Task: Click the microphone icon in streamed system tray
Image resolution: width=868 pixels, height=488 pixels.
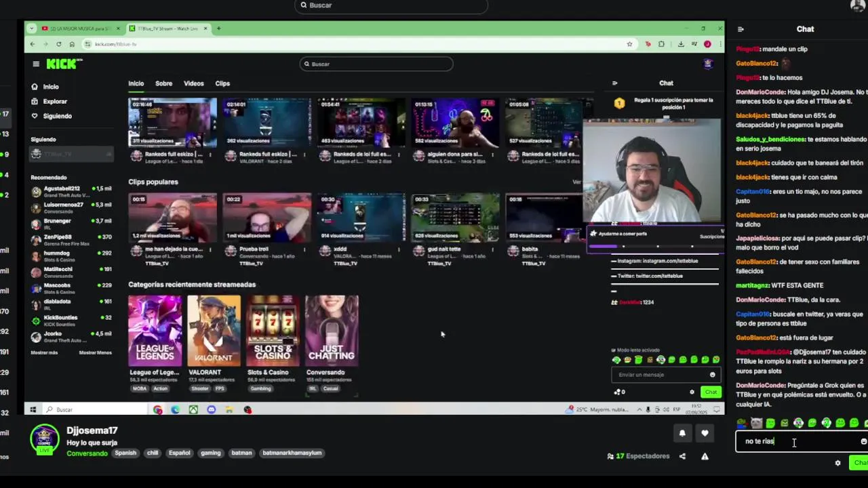Action: point(648,409)
